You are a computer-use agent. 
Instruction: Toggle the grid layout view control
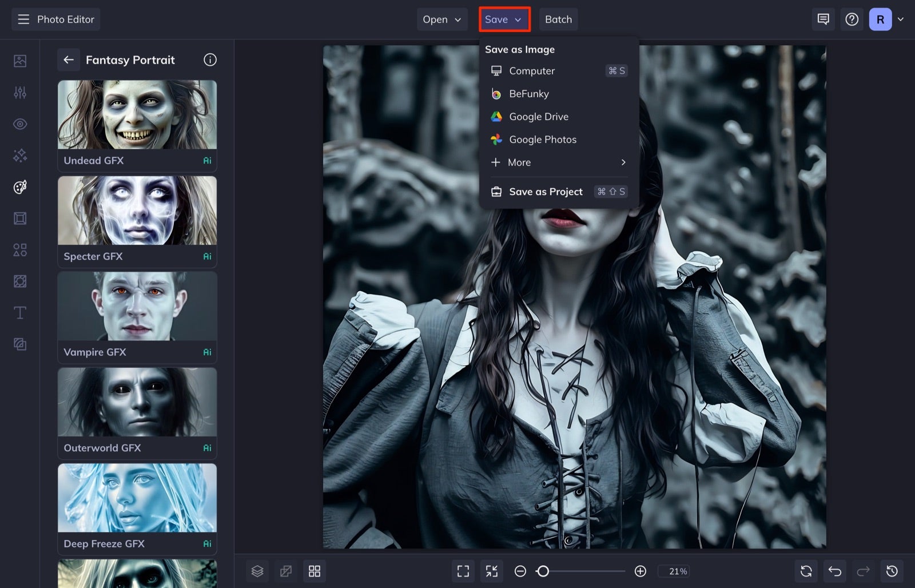(x=315, y=571)
